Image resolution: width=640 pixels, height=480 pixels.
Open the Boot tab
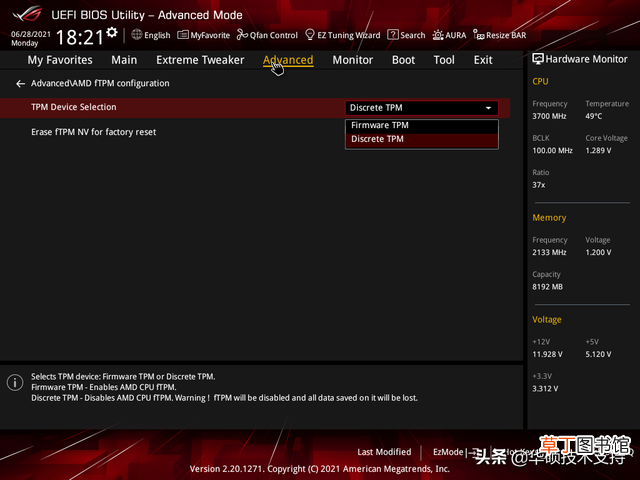point(403,60)
